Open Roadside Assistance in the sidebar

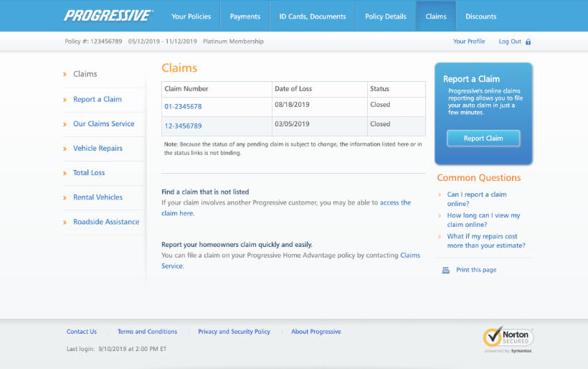point(106,222)
